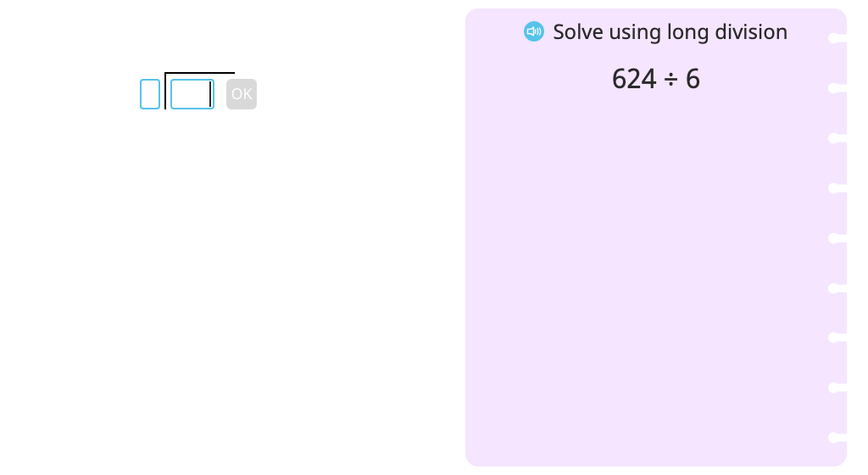The image size is (868, 475).
Task: Click the vertical bar of division bracket
Action: point(165,91)
